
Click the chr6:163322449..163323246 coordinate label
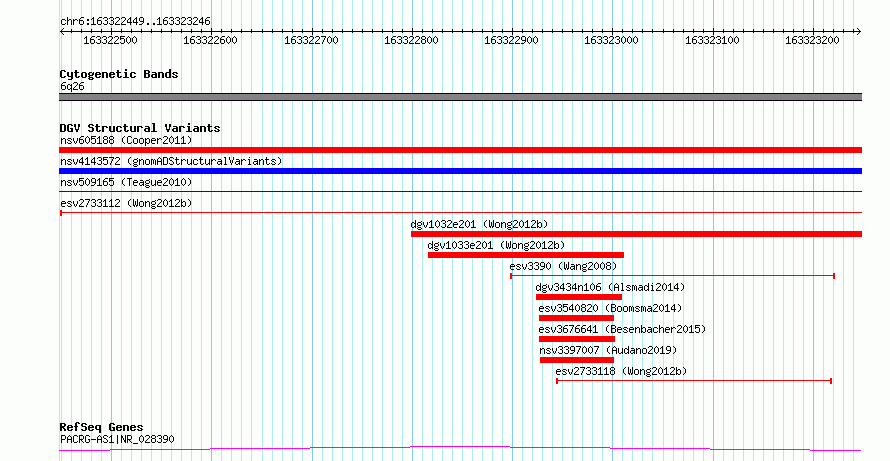click(x=135, y=22)
